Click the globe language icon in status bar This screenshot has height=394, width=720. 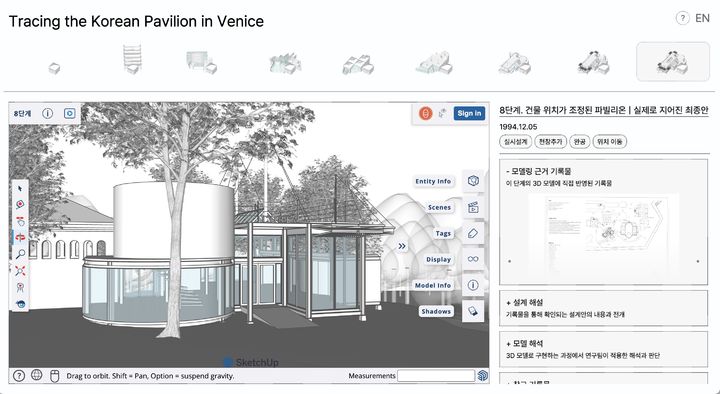point(36,375)
